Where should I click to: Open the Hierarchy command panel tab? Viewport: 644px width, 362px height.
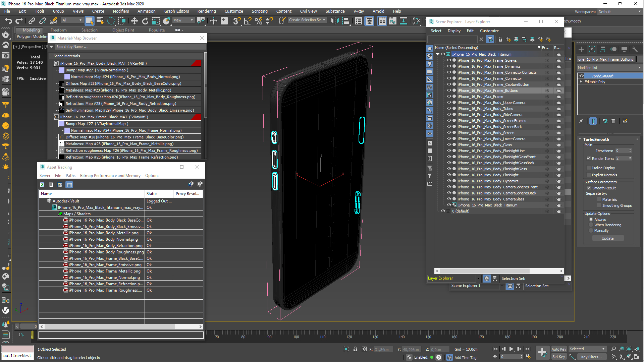(x=603, y=49)
